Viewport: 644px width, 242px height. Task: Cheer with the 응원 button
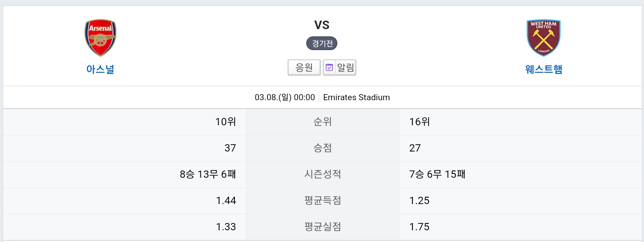pyautogui.click(x=304, y=67)
